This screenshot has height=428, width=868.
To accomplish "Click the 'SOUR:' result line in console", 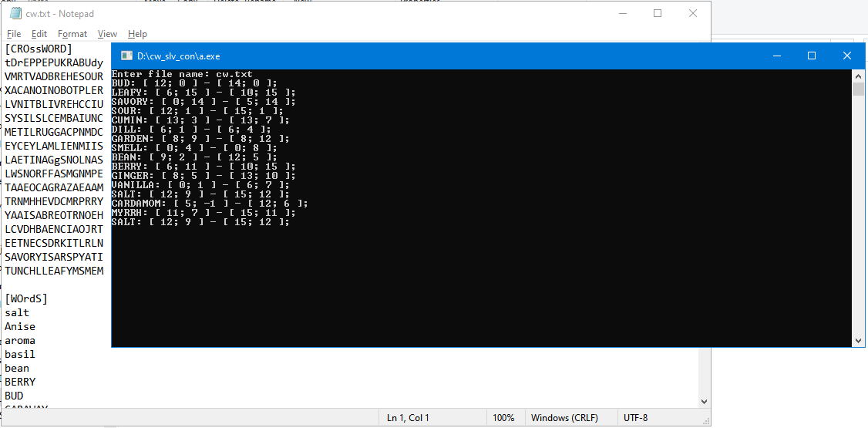I will (x=197, y=111).
